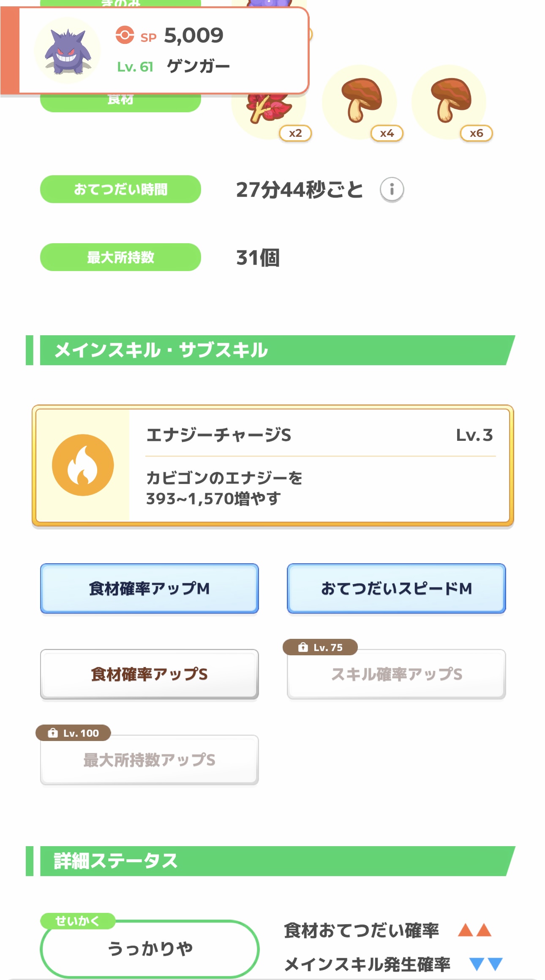Tap the lock icon on Lv. 100 badge

point(53,733)
